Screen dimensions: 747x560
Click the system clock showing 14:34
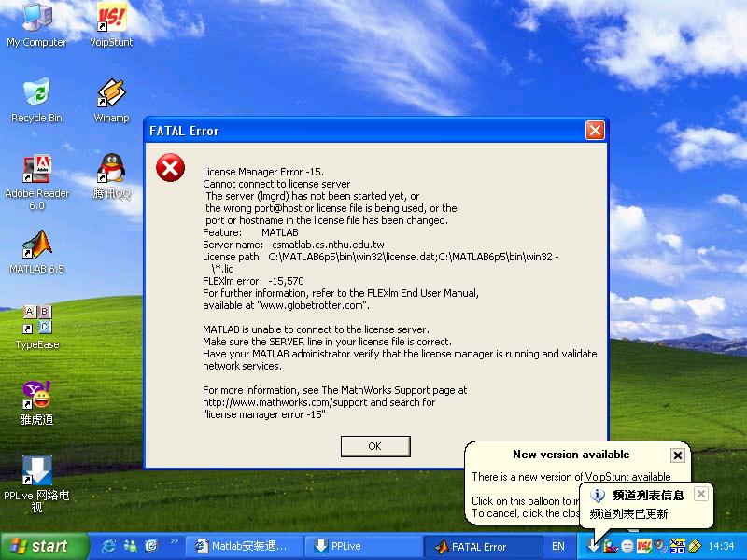pyautogui.click(x=721, y=546)
